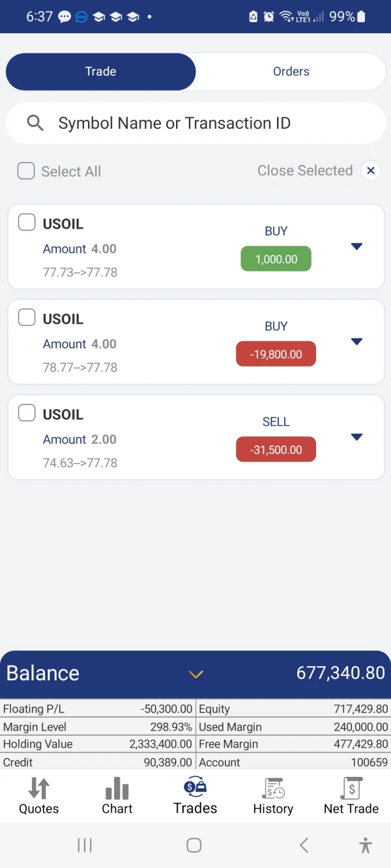Tap the green 1,000.00 profit badge

click(x=276, y=259)
